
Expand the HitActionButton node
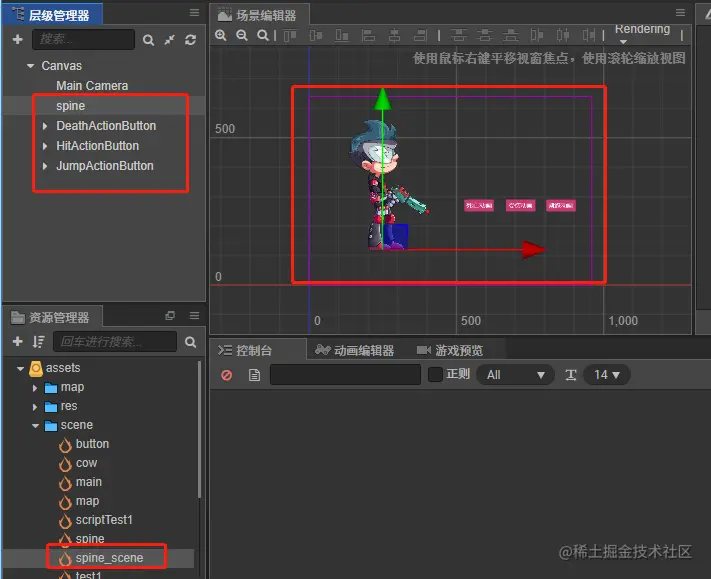pyautogui.click(x=44, y=146)
